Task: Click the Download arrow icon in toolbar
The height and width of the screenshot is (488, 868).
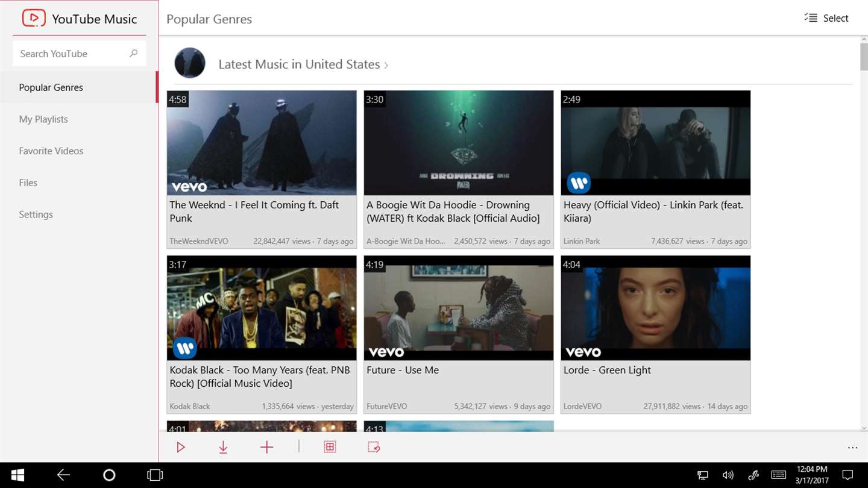Action: point(223,447)
